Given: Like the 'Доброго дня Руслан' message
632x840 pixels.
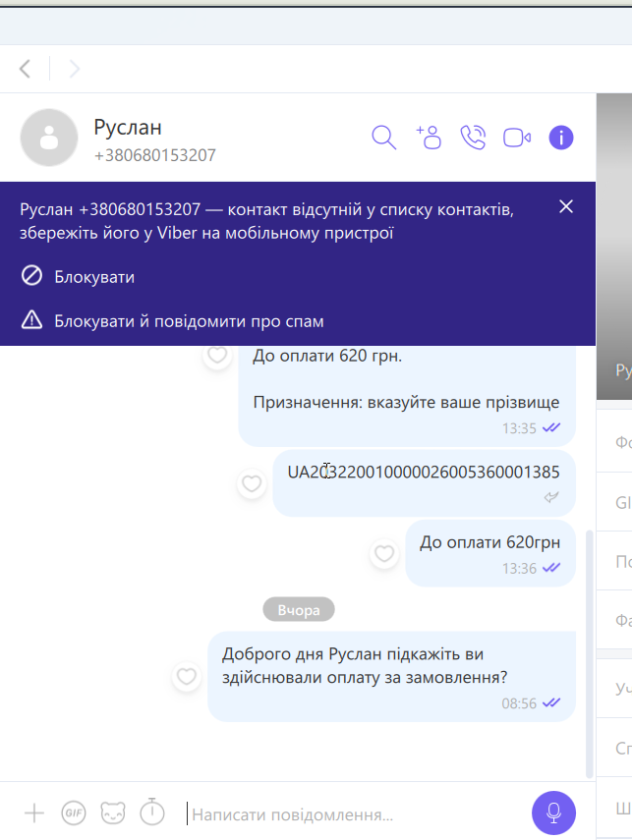Looking at the screenshot, I should tap(187, 677).
